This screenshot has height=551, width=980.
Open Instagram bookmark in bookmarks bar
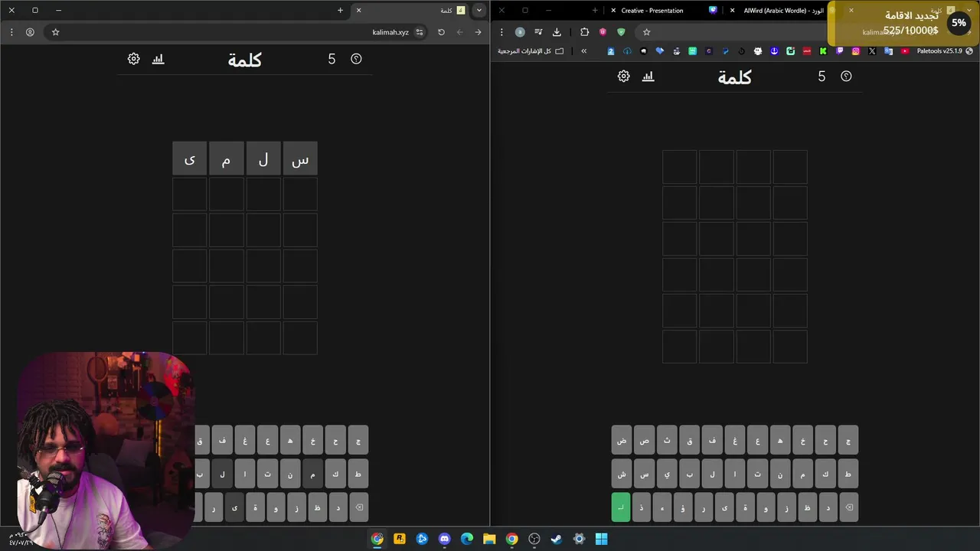pos(856,51)
